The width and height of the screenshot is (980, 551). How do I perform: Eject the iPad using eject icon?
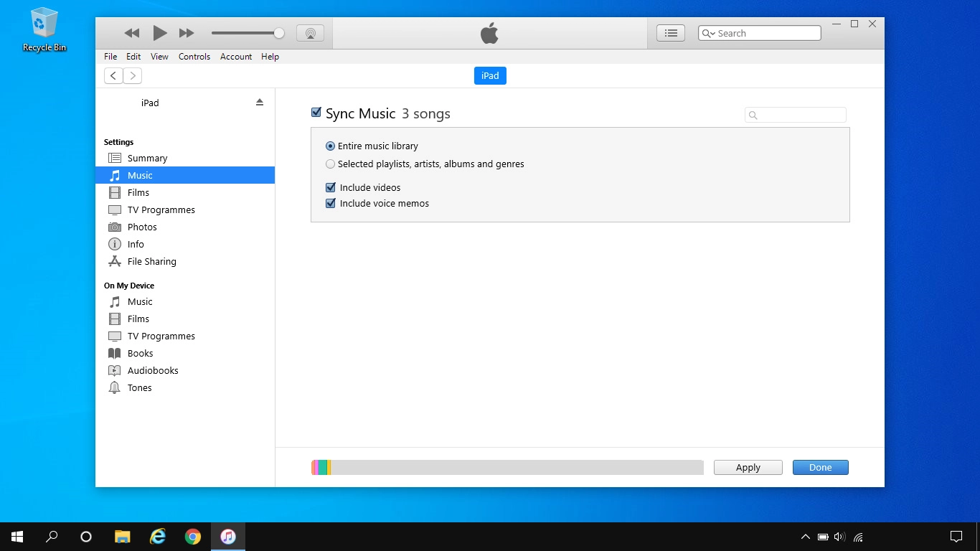click(260, 103)
